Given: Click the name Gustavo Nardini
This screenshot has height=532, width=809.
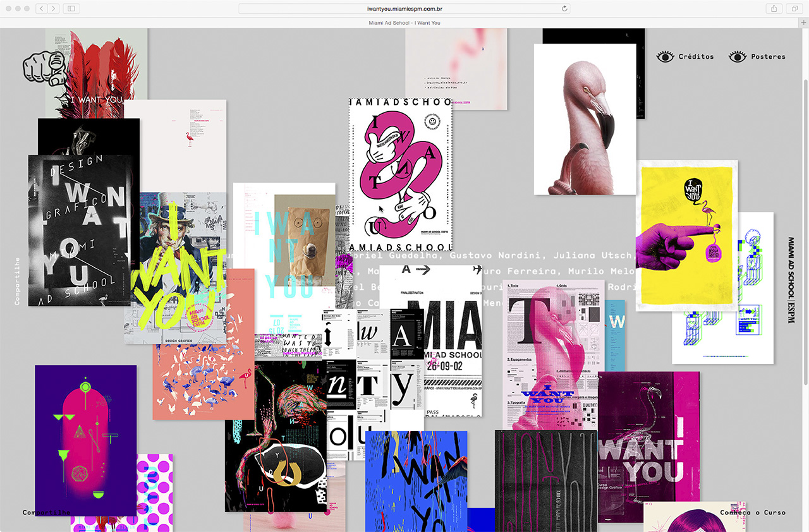Looking at the screenshot, I should (497, 256).
